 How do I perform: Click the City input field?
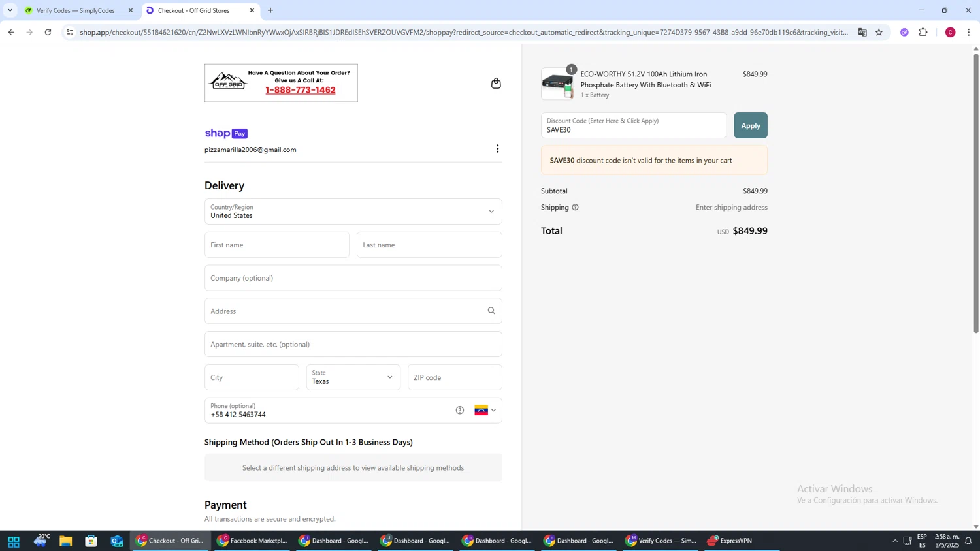(252, 377)
